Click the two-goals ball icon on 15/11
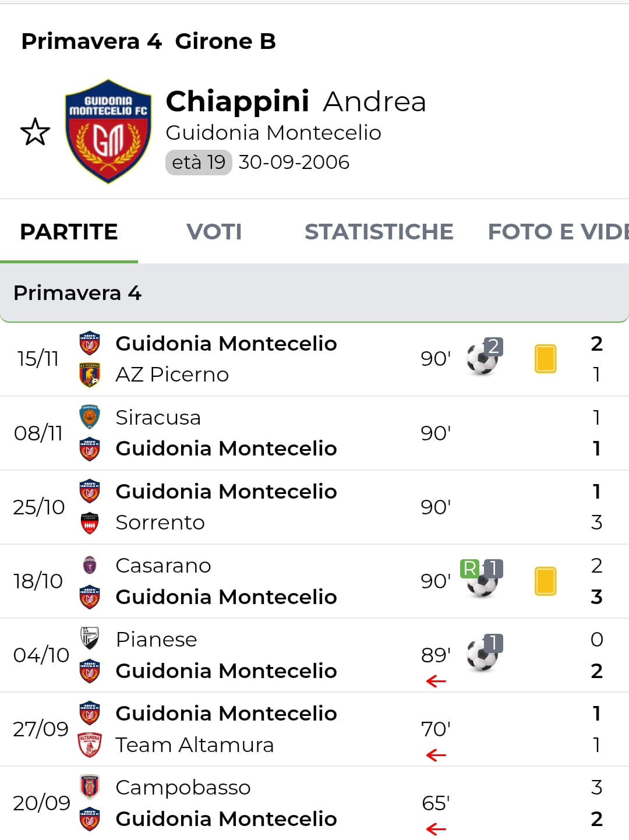Viewport: 629px width, 840px height. 483,358
